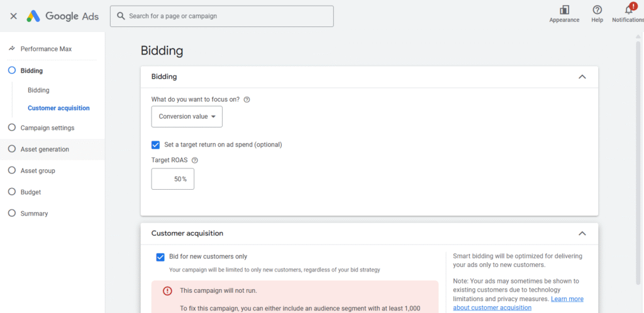Open Learn more about customer acquisition link
Viewport: 644px width, 313px height.
pyautogui.click(x=518, y=303)
